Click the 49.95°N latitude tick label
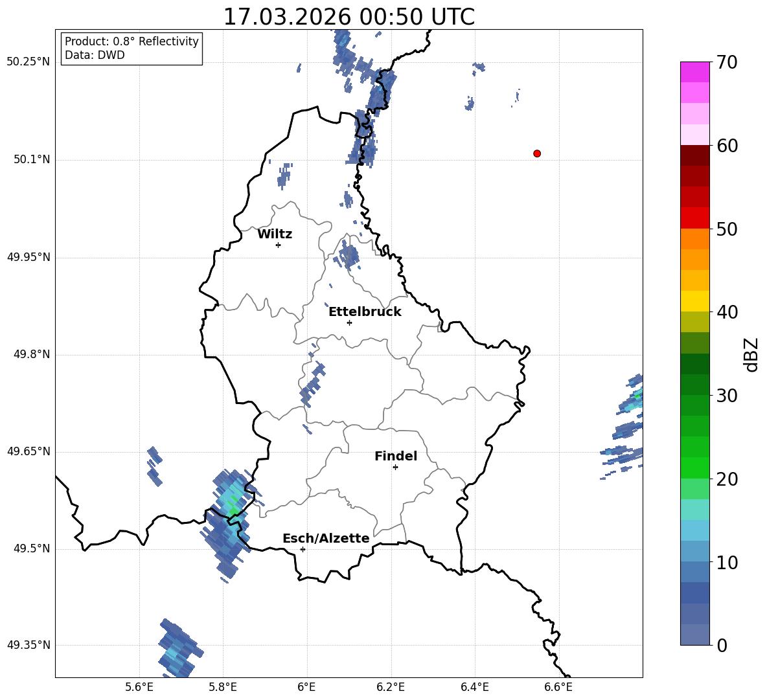 [29, 257]
